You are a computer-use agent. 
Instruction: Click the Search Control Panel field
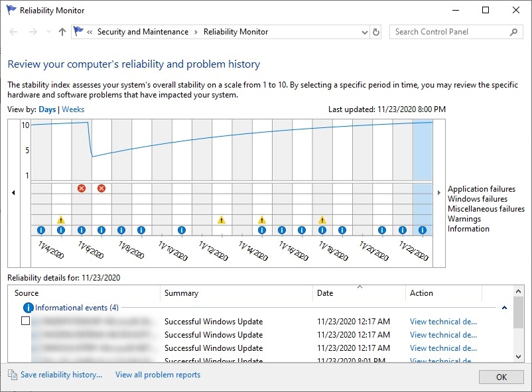(x=452, y=32)
